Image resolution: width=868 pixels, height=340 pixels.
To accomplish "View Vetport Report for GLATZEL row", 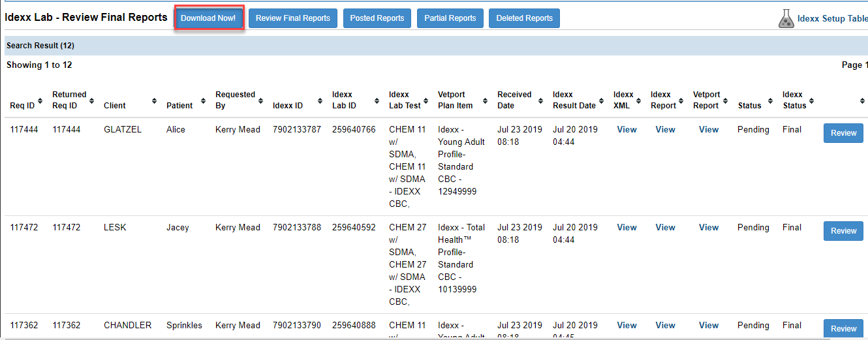I will tap(709, 130).
